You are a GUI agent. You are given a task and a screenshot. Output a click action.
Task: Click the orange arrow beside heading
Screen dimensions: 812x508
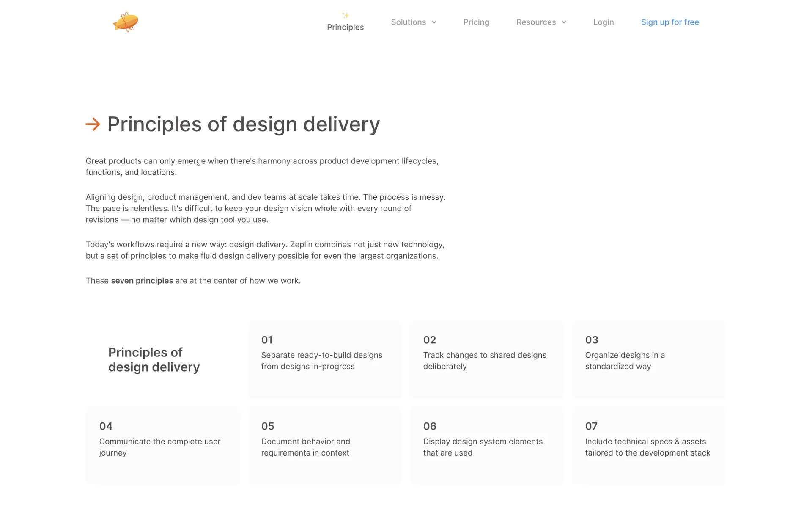point(93,124)
